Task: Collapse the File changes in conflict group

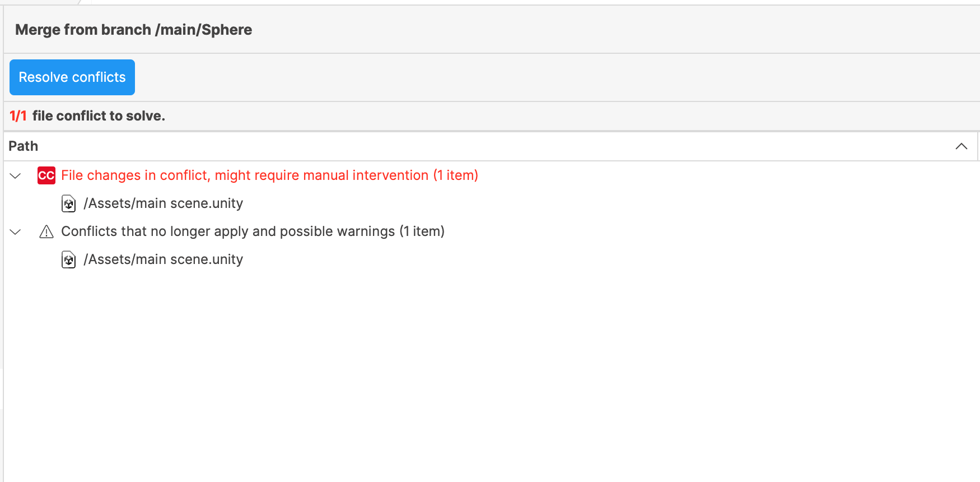Action: [x=16, y=176]
